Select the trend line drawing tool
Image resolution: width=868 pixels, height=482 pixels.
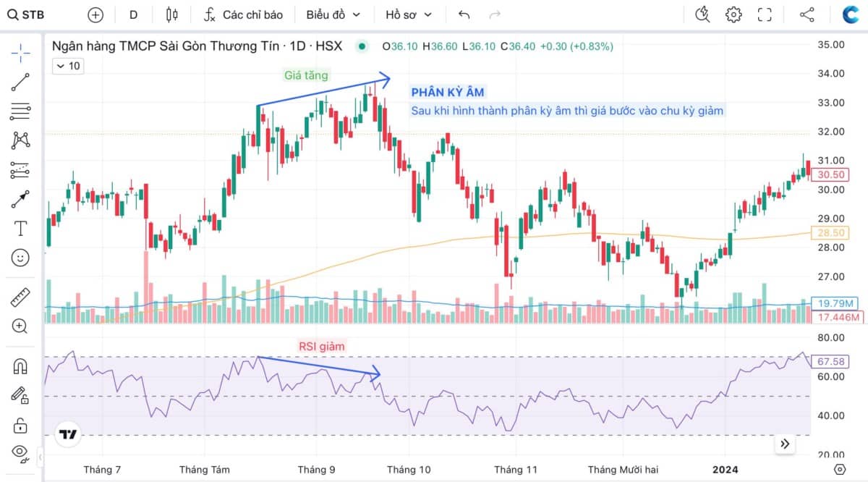click(x=20, y=82)
